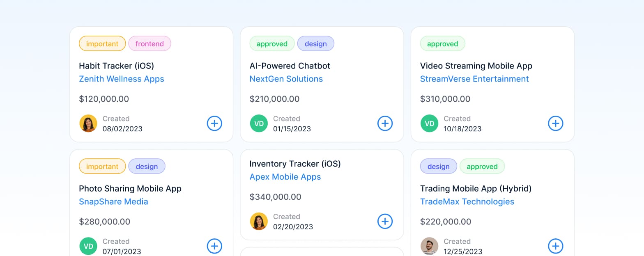Click the user avatar photo on Habit Tracker card
Image resolution: width=644 pixels, height=256 pixels.
tap(88, 123)
